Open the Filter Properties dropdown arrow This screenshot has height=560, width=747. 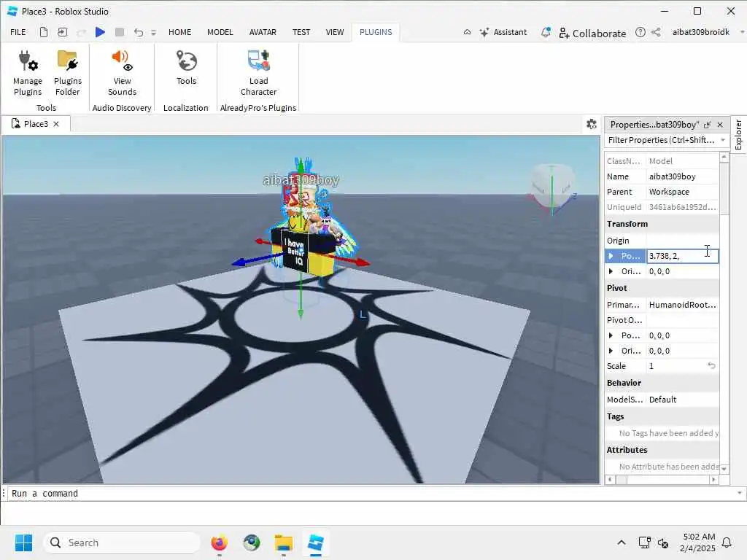[723, 140]
